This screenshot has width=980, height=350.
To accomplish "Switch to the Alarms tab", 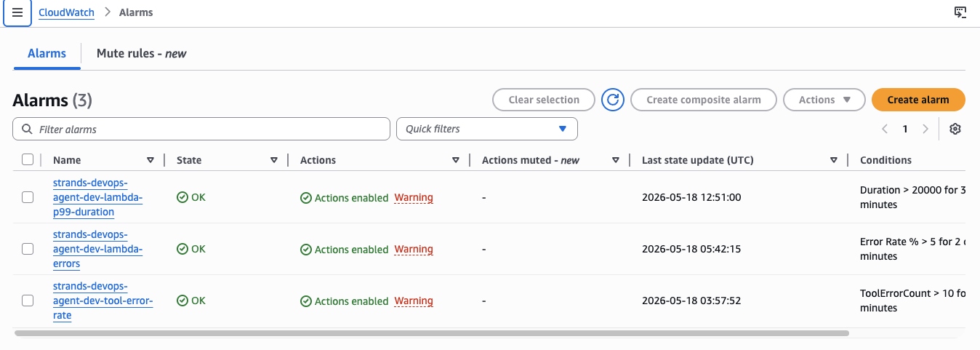I will [47, 53].
